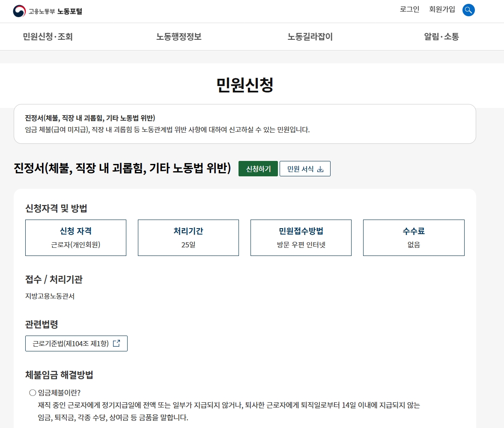Screen dimensions: 504x428
Task: Click the green 신청하기 button
Action: click(258, 168)
